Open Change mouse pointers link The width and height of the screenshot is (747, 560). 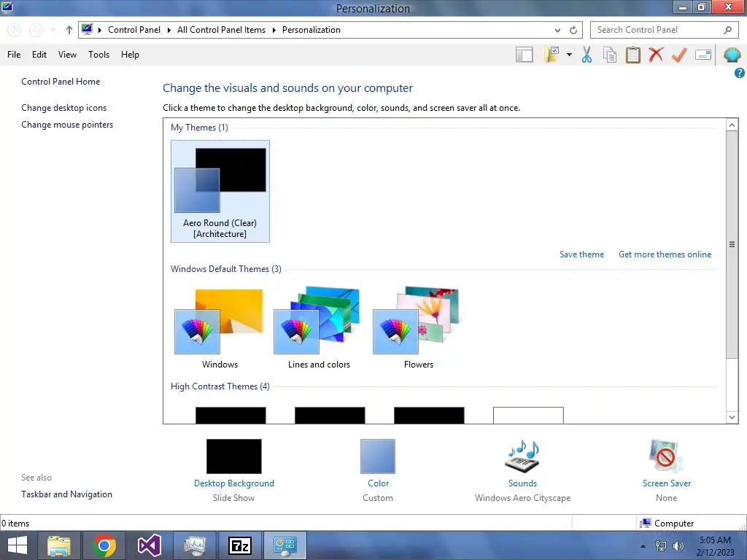[x=67, y=125]
